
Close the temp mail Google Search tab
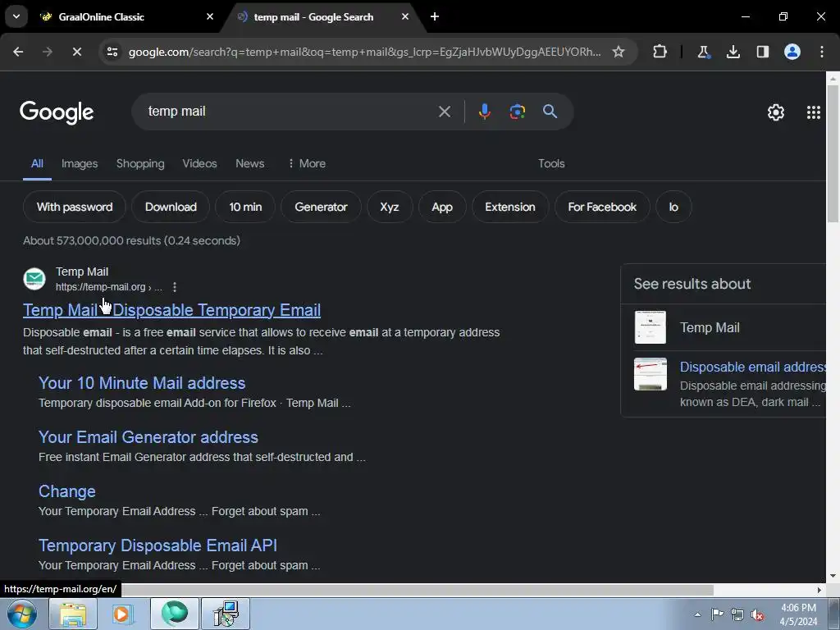coord(405,16)
